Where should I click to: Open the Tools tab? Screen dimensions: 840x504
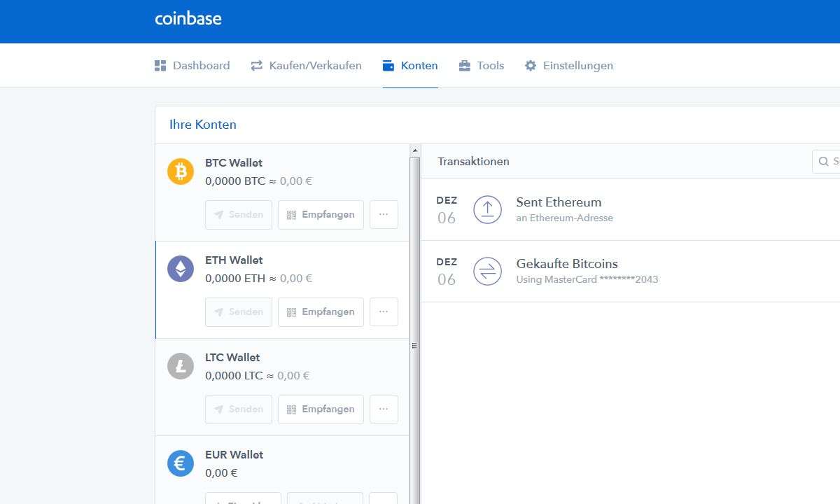click(x=482, y=66)
